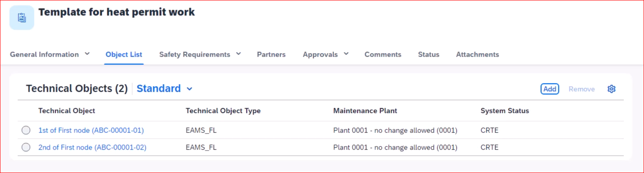Open table settings gear icon
This screenshot has height=173, width=644.
pos(611,89)
